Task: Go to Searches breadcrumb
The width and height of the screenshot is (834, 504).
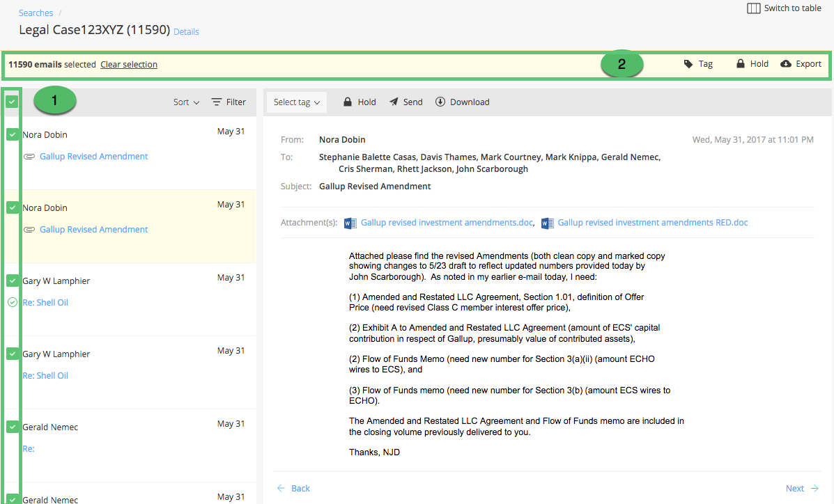Action: coord(36,13)
